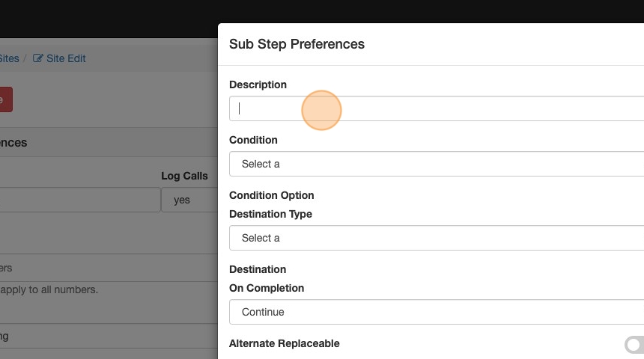Go back to the Sites breadcrumb

point(9,58)
